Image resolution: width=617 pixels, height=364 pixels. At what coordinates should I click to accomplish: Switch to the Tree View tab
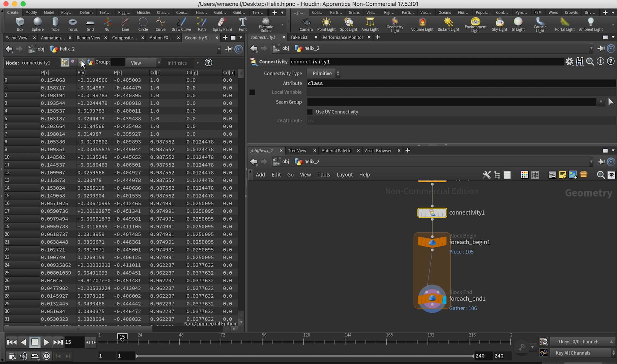click(x=297, y=150)
